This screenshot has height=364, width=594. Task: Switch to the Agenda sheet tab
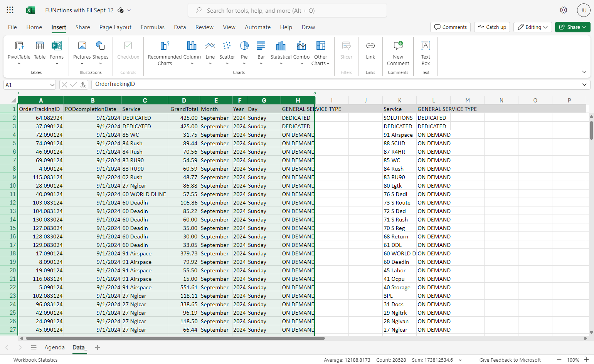[x=55, y=347]
